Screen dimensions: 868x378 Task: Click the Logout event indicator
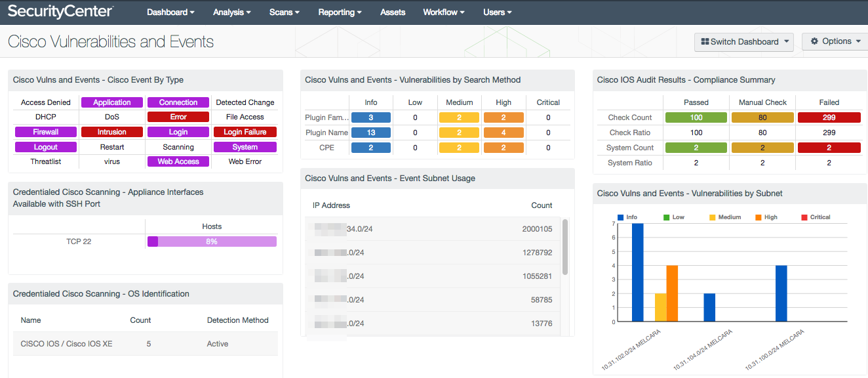tap(46, 147)
